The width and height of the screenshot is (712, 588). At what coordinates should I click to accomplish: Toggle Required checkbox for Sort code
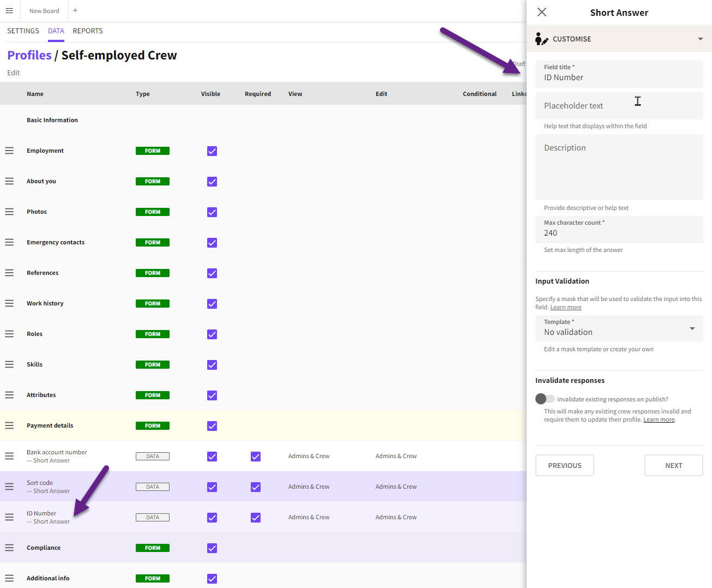[x=256, y=487]
